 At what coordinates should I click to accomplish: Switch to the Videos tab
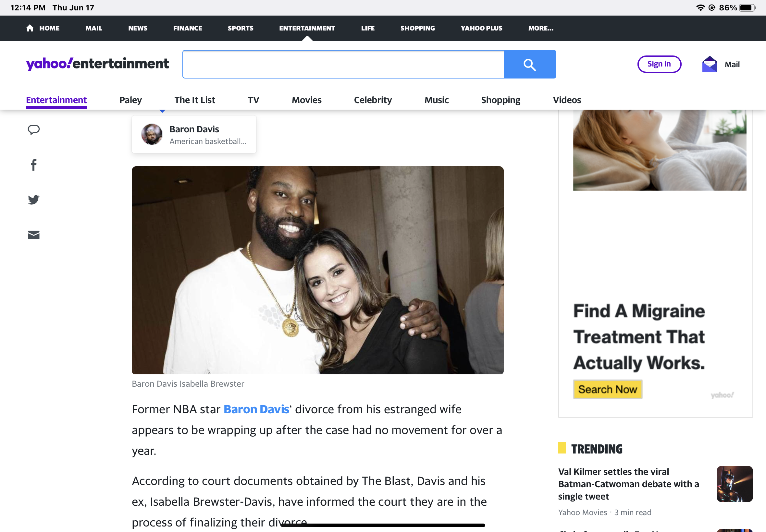point(567,100)
